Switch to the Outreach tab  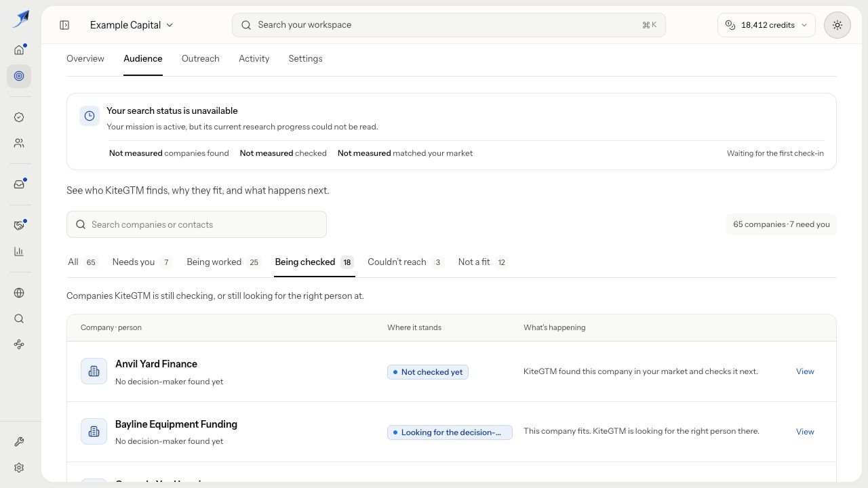[x=200, y=59]
